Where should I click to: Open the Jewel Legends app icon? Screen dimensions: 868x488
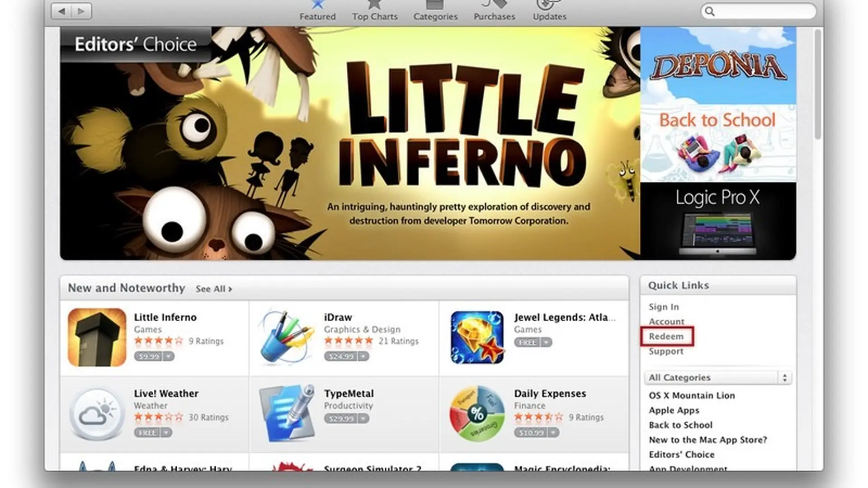pos(476,337)
